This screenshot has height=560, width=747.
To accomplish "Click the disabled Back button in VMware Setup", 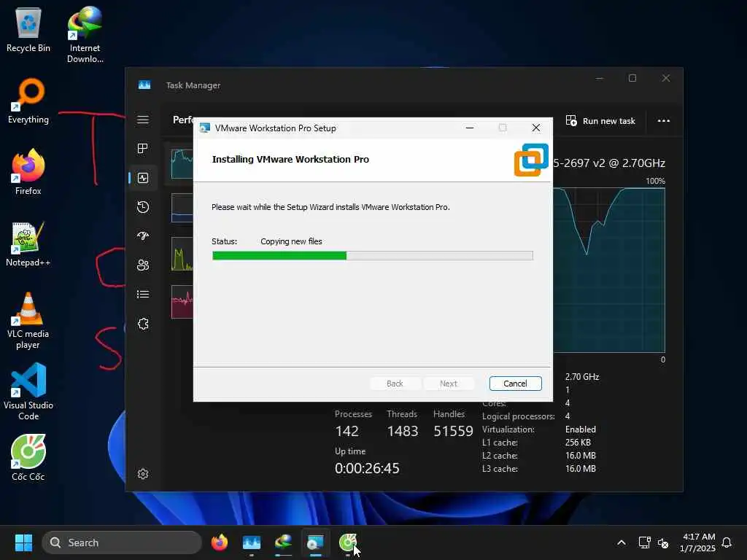I will 395,384.
